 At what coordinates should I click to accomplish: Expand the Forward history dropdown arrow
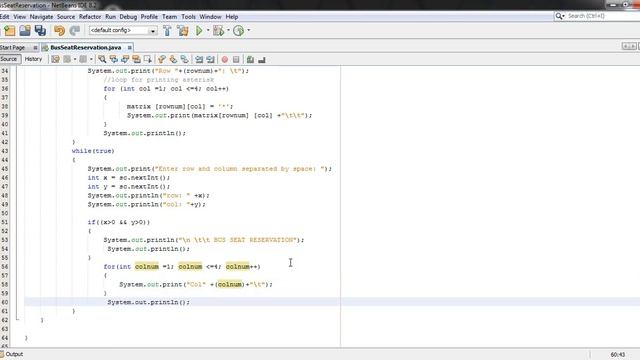coord(91,60)
